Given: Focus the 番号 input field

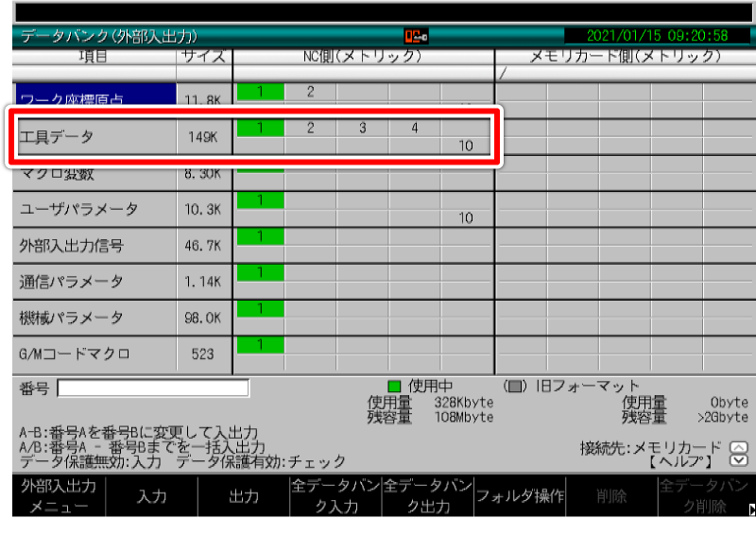Looking at the screenshot, I should pos(153,388).
